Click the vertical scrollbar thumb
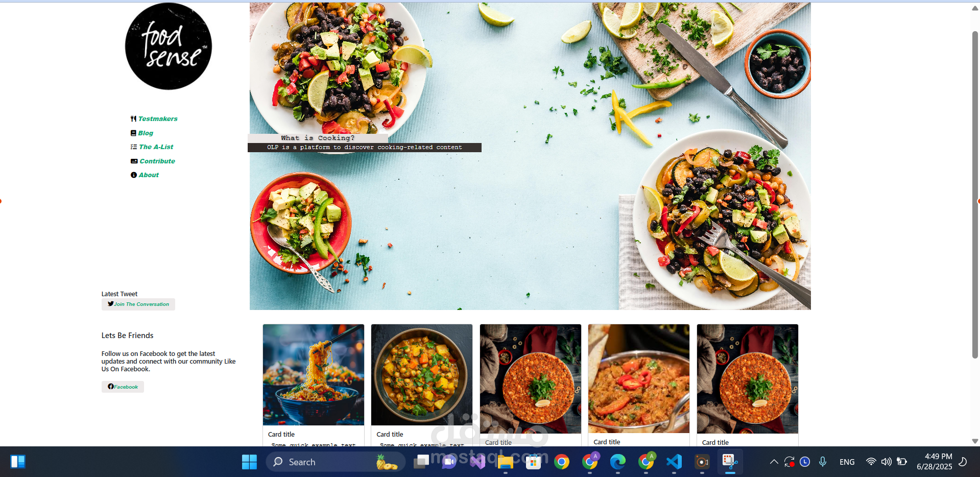The width and height of the screenshot is (980, 477). [975, 195]
